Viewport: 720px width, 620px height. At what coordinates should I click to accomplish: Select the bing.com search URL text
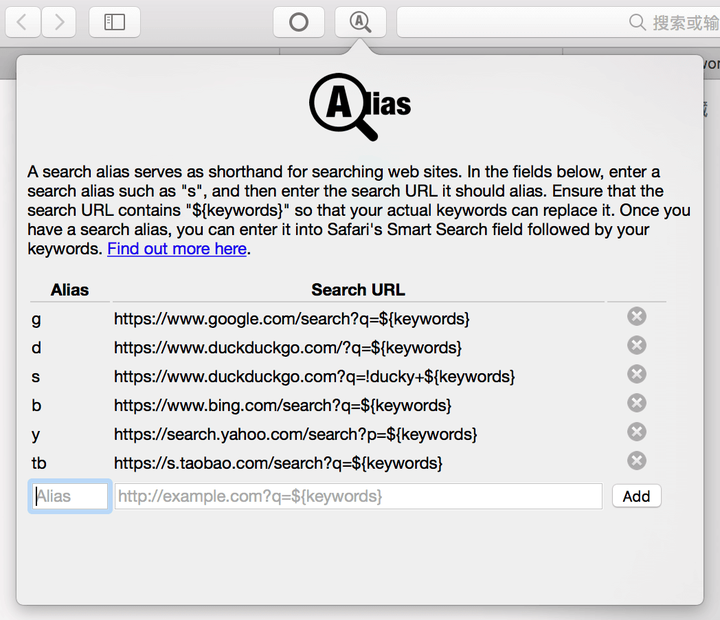pyautogui.click(x=282, y=406)
